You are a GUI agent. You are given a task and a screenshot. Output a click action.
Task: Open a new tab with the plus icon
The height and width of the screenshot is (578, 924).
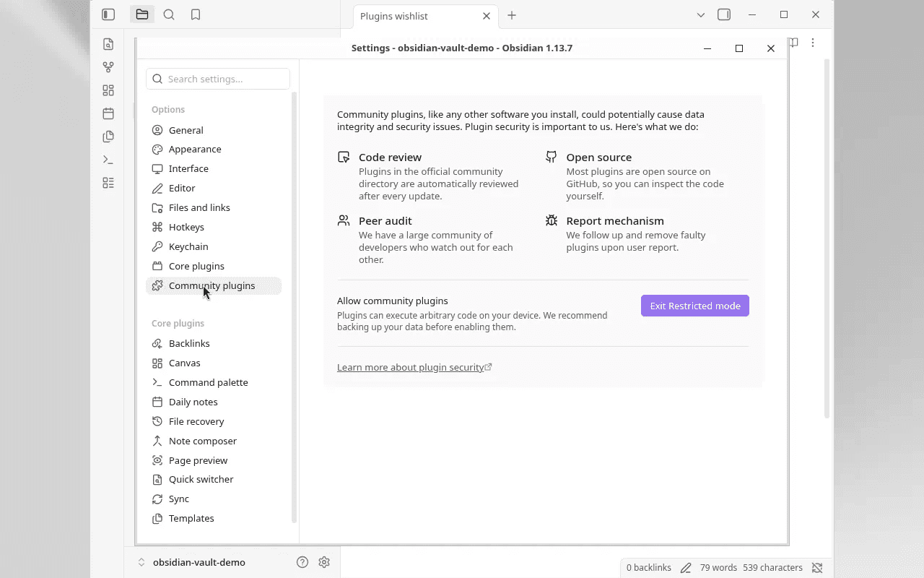[x=512, y=15]
